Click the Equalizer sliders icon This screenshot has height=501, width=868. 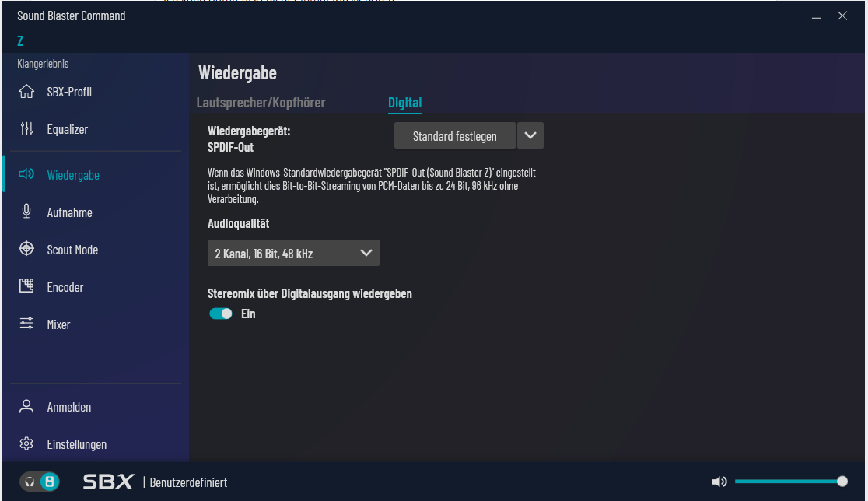[x=26, y=129]
